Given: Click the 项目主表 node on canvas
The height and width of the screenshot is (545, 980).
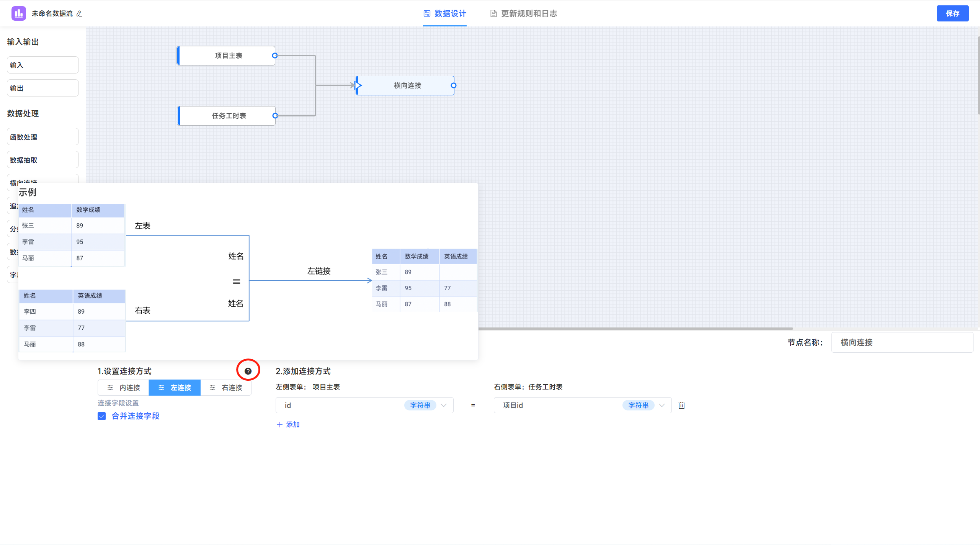Looking at the screenshot, I should click(226, 56).
